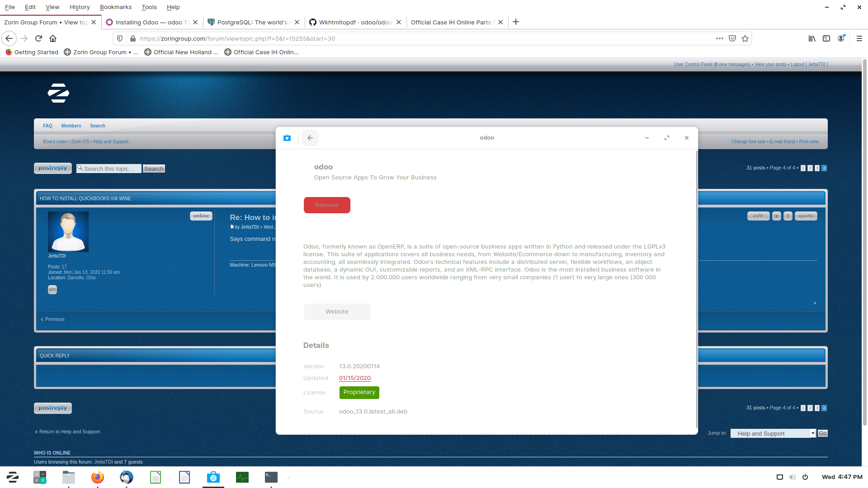Expand the Jump to forum dropdown
The image size is (868, 488).
[773, 433]
